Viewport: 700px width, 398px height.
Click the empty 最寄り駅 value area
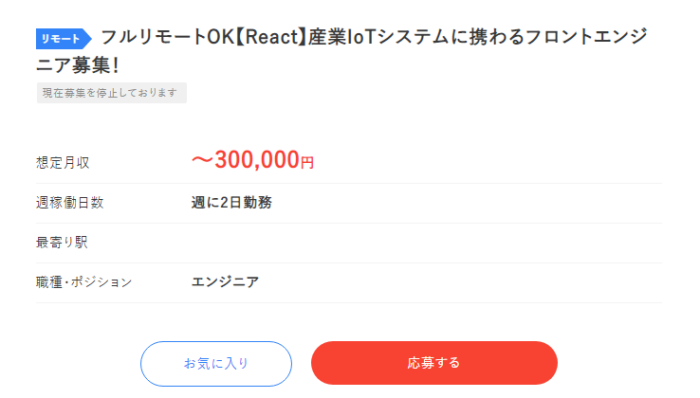(426, 243)
